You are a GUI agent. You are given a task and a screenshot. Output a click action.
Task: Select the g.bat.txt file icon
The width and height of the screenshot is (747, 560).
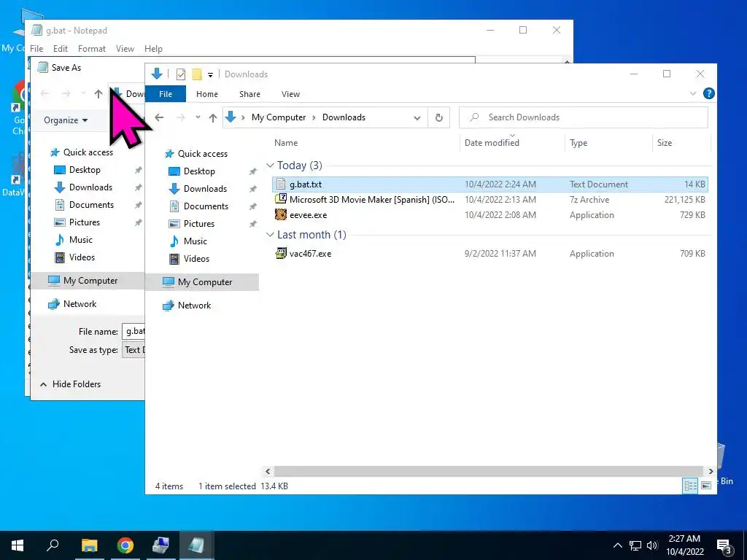click(x=281, y=184)
